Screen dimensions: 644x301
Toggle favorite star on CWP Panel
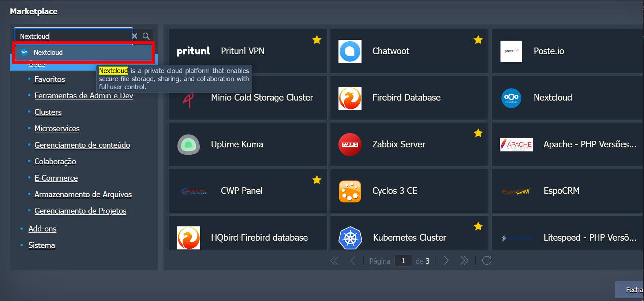pos(317,180)
